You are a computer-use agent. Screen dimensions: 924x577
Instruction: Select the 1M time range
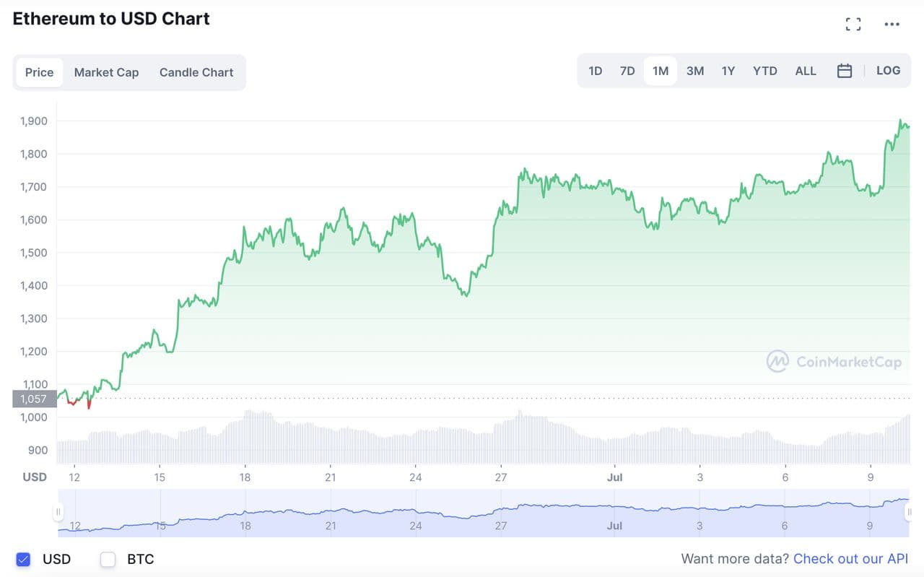click(x=661, y=71)
